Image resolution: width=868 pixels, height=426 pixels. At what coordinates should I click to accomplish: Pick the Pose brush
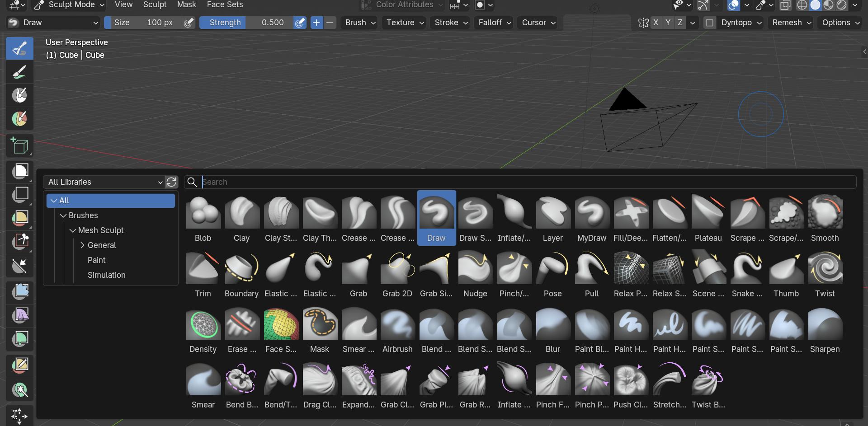click(553, 274)
